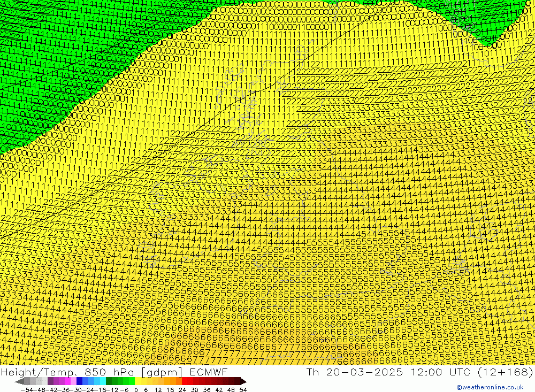Click the legend label '30'
535x392 pixels.
point(195,390)
